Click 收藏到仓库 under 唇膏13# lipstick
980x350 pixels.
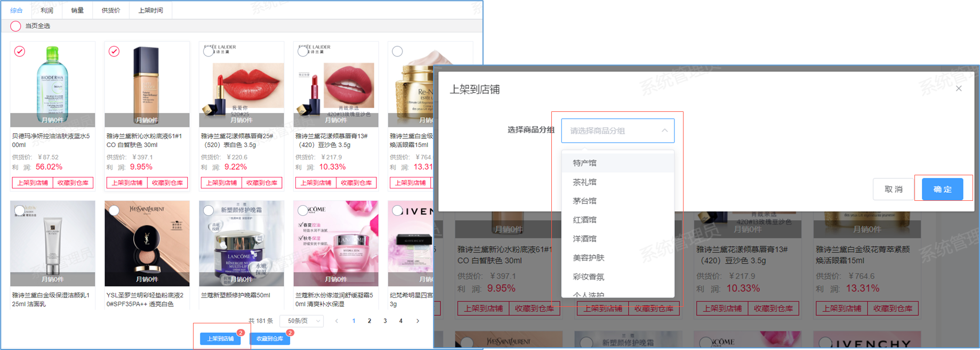click(x=356, y=183)
